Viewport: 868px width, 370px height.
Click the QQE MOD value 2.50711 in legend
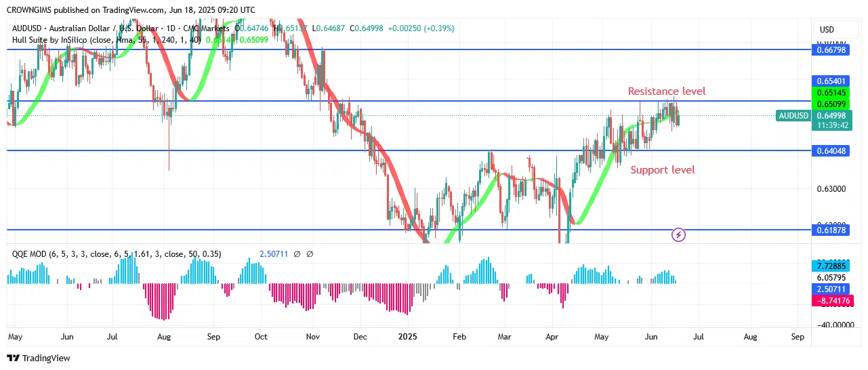tap(274, 254)
